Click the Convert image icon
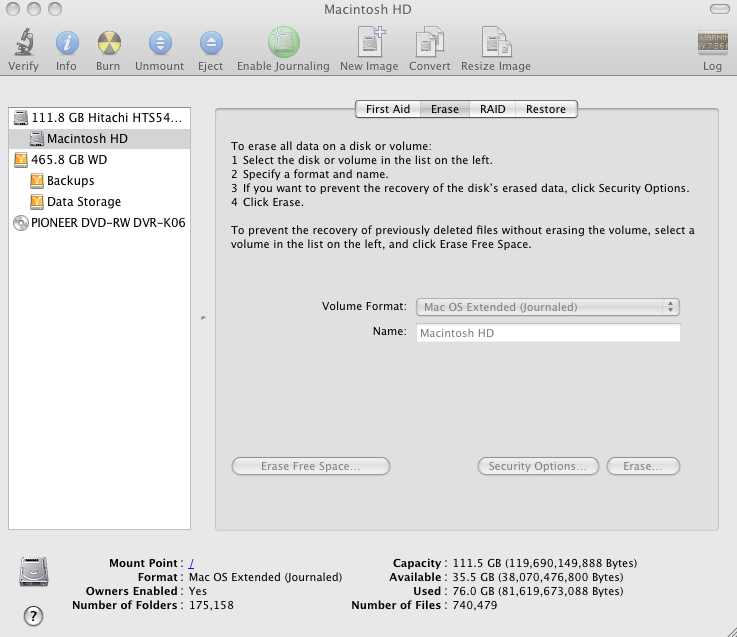Viewport: 737px width, 637px height. pos(430,42)
